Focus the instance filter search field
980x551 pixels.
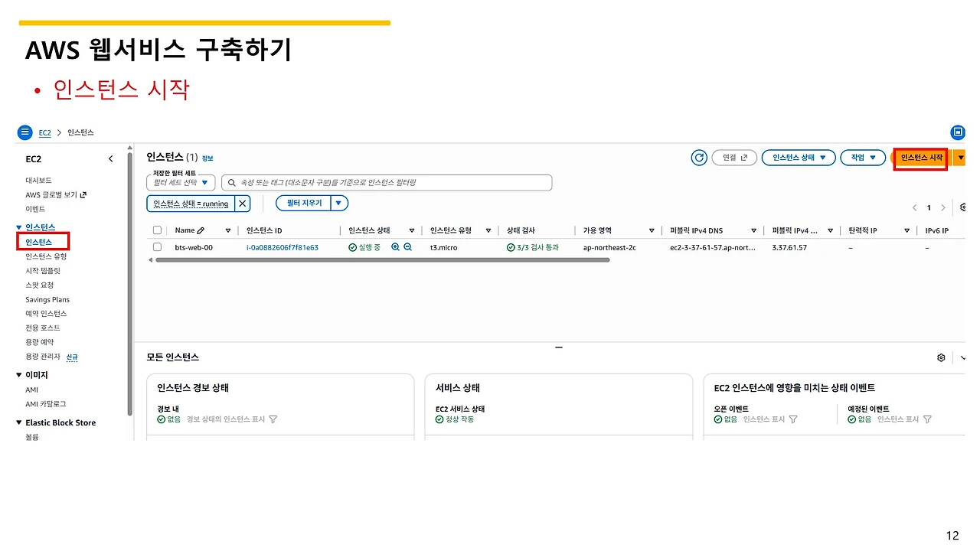tap(387, 183)
